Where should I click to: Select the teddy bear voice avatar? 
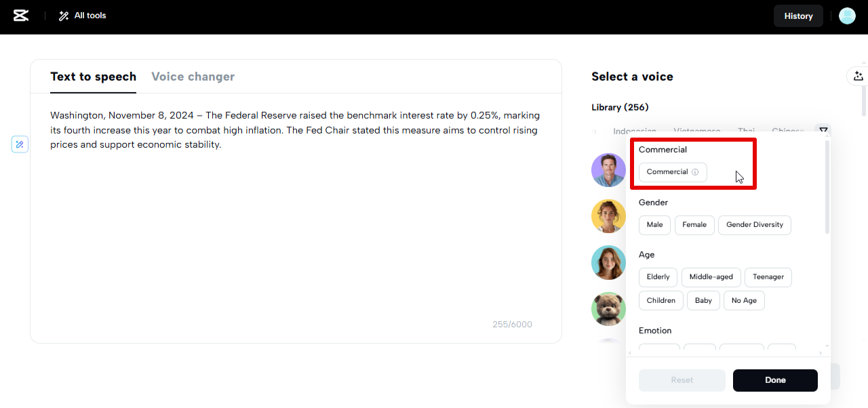click(x=608, y=309)
